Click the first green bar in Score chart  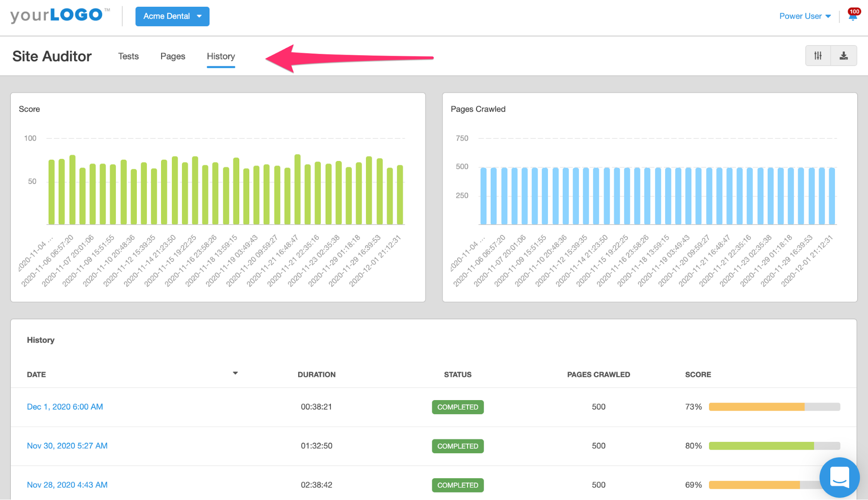[x=51, y=192]
